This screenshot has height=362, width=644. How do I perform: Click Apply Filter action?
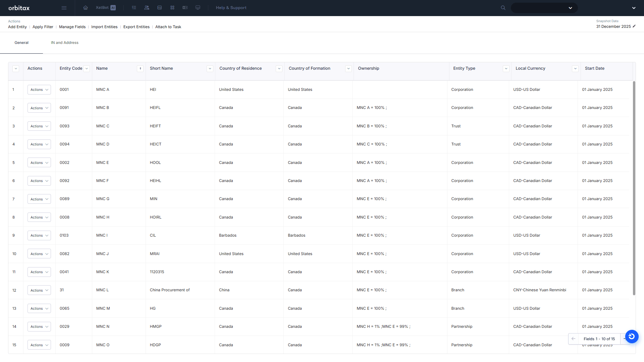(x=43, y=27)
